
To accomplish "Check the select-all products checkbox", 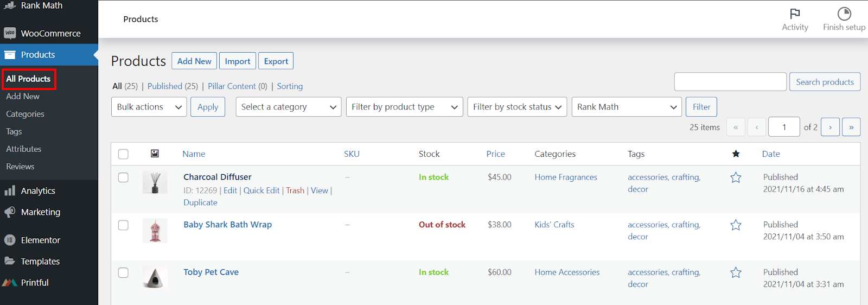I will pyautogui.click(x=123, y=154).
